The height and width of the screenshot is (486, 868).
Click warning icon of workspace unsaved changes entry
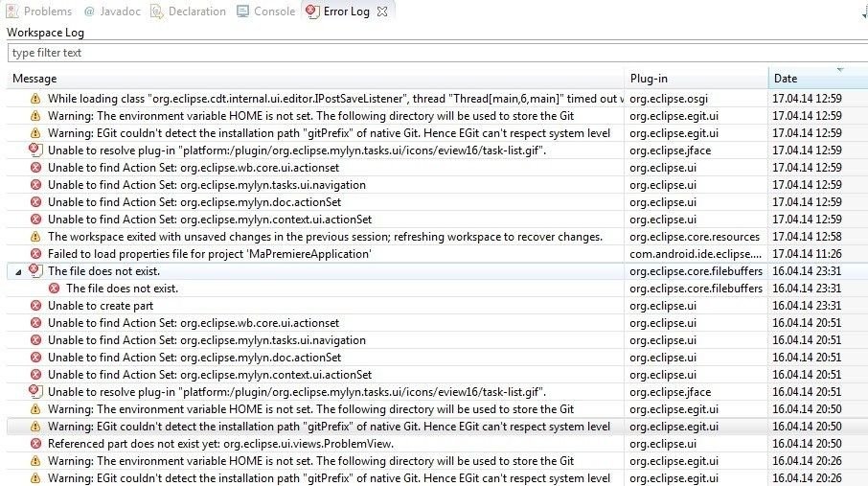coord(35,237)
